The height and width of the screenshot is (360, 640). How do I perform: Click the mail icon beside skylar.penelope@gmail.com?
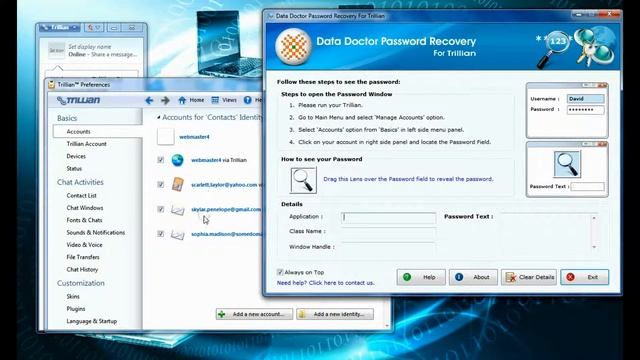[x=178, y=210]
